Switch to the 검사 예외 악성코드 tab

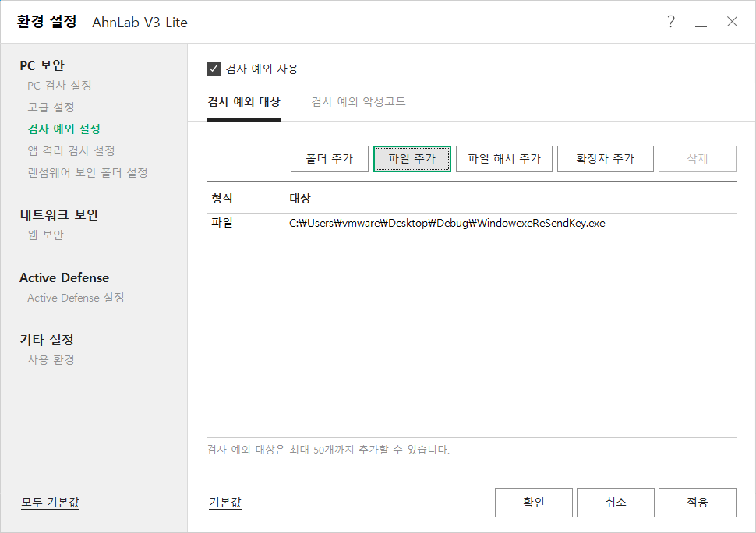coord(359,101)
